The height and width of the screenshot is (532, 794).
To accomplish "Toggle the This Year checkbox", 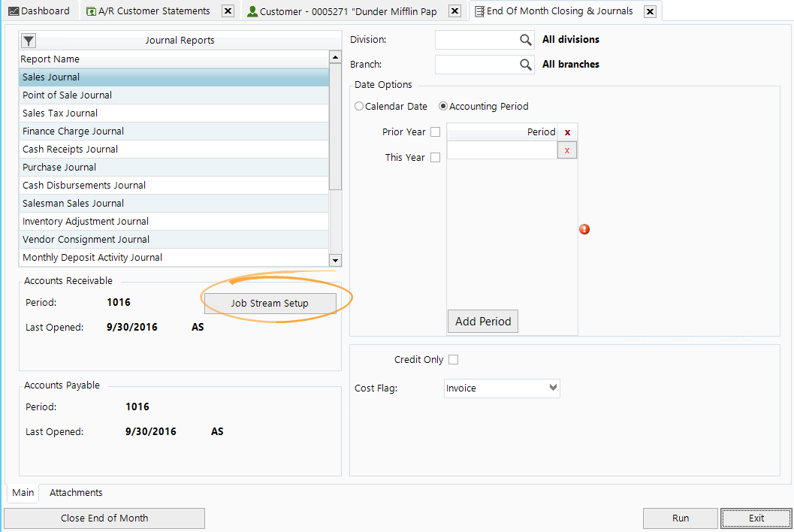I will [435, 158].
